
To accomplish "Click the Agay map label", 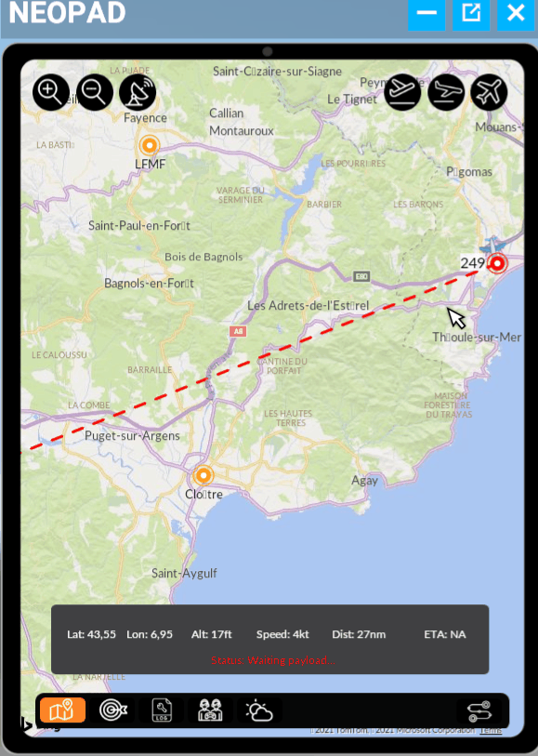I will point(364,481).
